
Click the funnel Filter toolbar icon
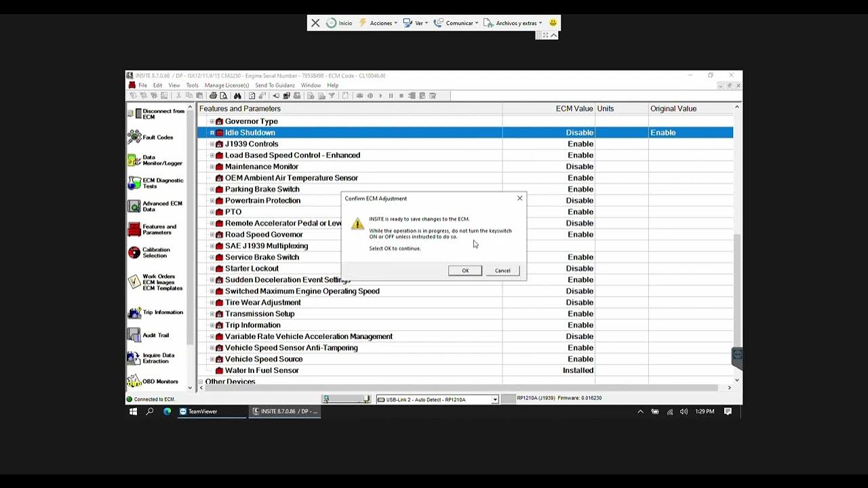click(x=332, y=96)
